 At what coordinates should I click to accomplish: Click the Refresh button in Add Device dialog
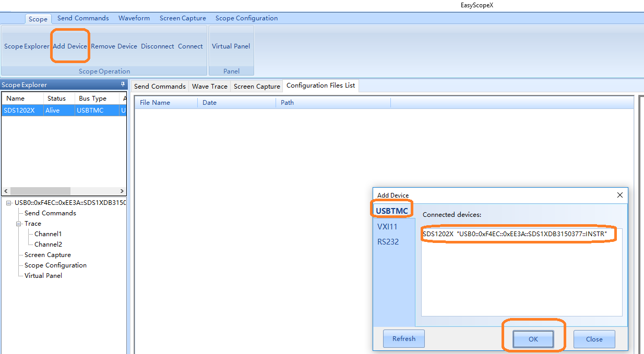coord(403,339)
